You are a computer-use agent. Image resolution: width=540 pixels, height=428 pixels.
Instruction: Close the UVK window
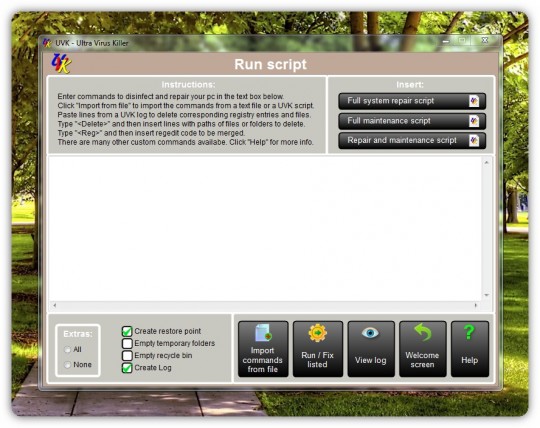pos(485,41)
